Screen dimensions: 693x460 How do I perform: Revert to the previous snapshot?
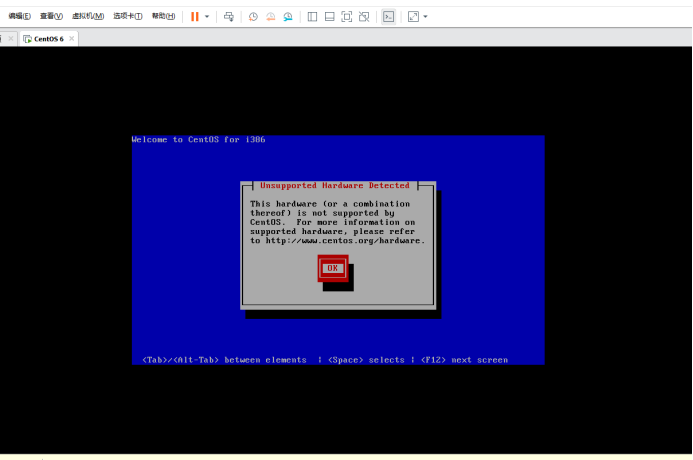tap(270, 17)
